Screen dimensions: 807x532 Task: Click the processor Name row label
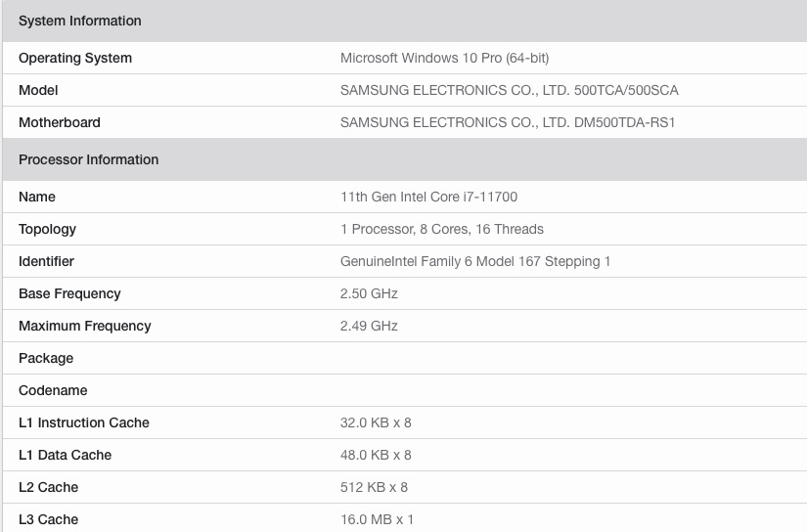point(37,197)
